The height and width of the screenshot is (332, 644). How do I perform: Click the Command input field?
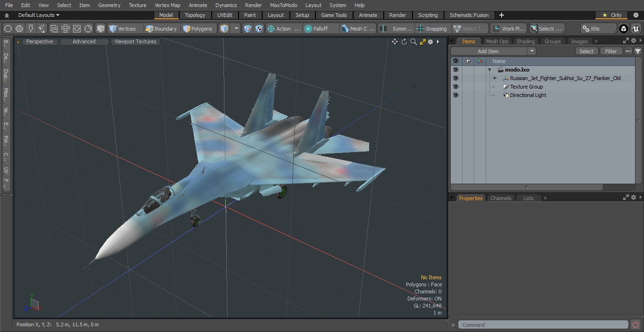coord(543,325)
